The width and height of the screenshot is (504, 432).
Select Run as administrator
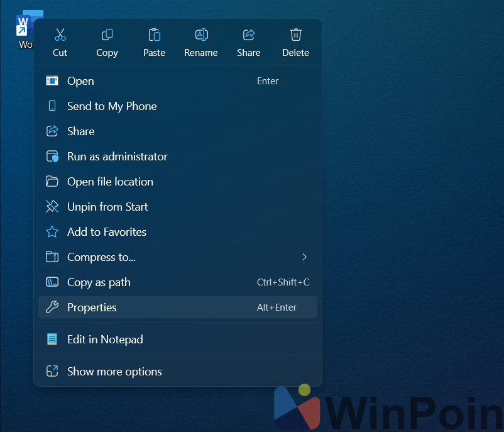pos(178,157)
